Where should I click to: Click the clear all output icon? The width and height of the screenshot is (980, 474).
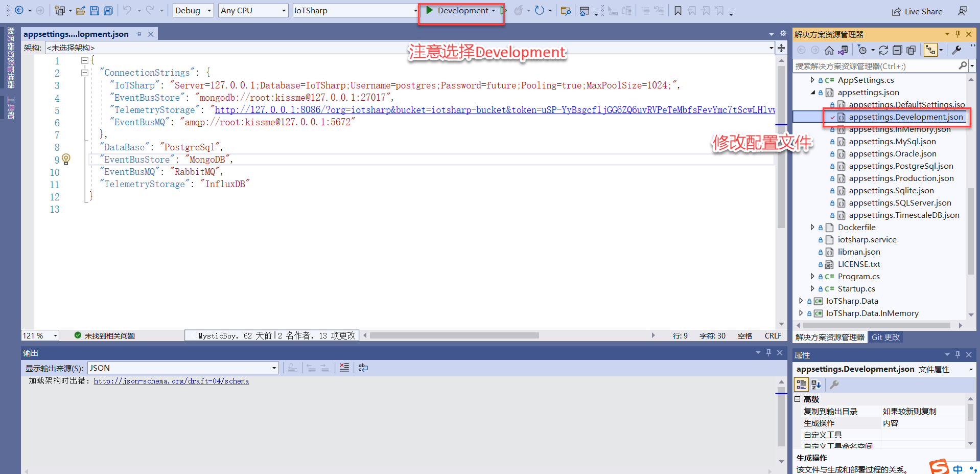coord(344,368)
